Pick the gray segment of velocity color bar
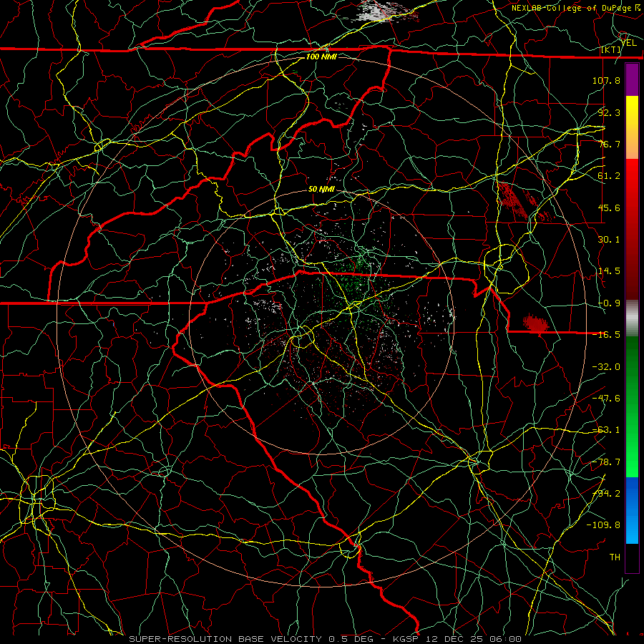Viewport: 644px width, 644px height. pyautogui.click(x=632, y=318)
